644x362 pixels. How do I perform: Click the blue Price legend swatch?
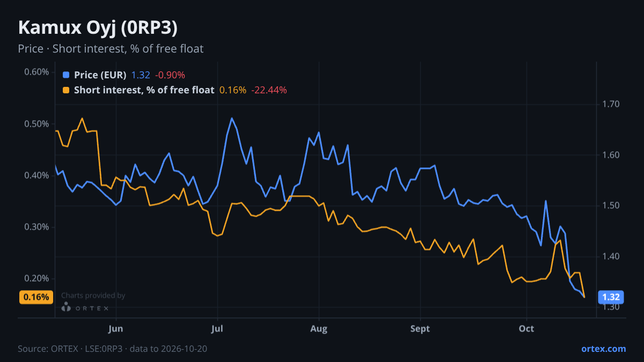[x=66, y=75]
